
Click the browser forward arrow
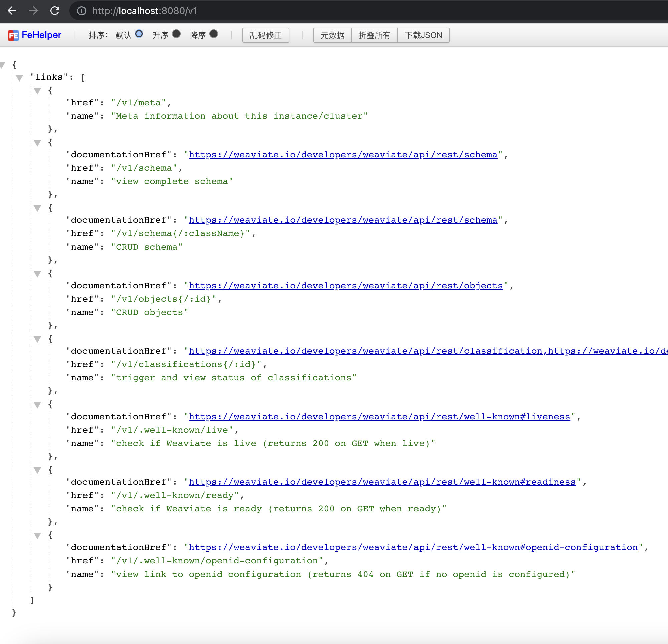[x=33, y=11]
